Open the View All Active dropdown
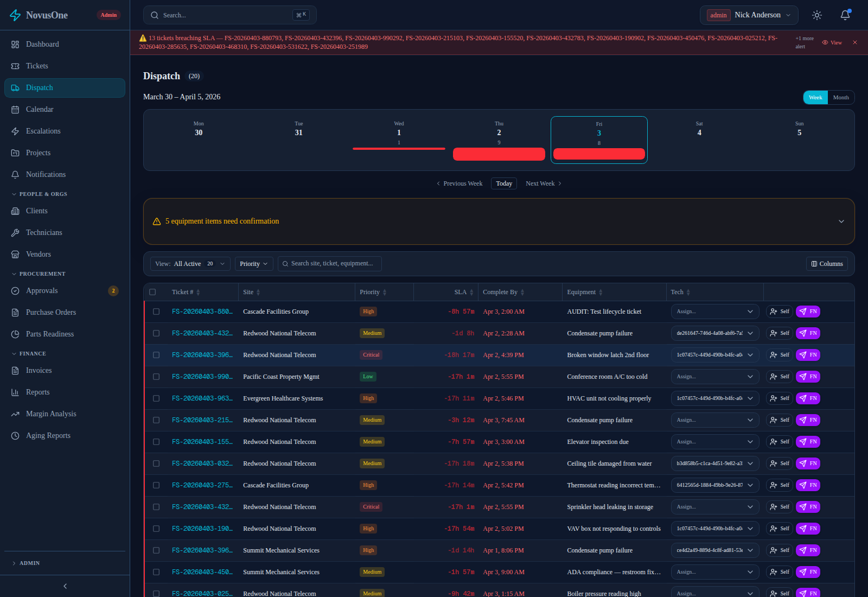This screenshot has width=868, height=597. (190, 264)
